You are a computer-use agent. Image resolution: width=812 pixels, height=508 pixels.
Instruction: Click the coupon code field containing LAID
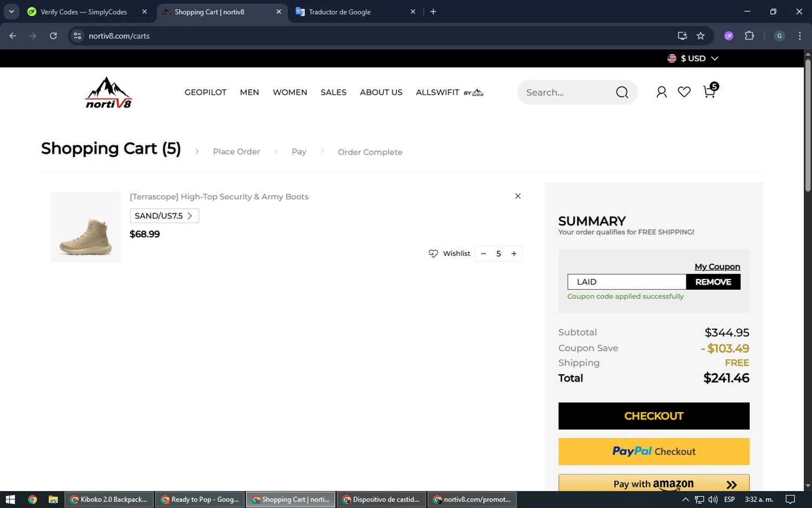coord(627,282)
